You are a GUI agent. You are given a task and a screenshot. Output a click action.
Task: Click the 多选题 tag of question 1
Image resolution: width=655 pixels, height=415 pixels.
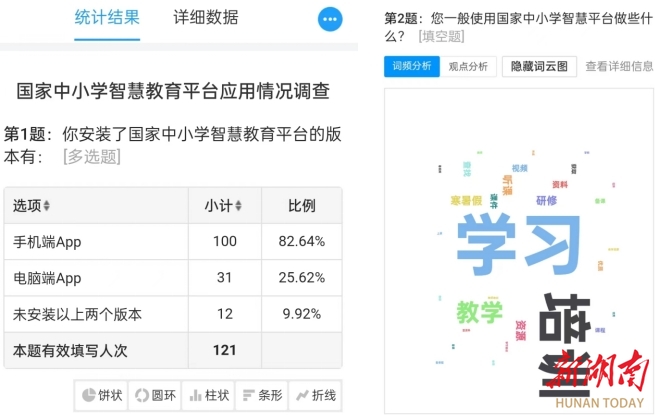coord(92,157)
